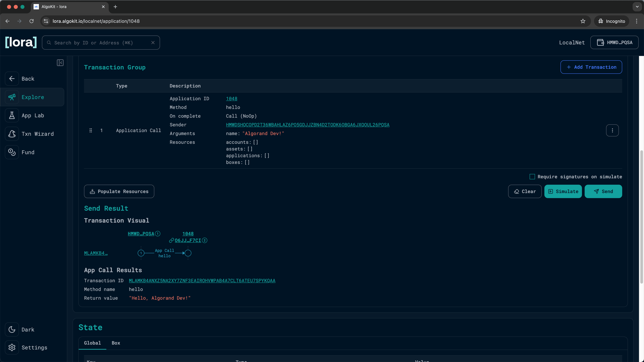
Task: Click the [lora] logo
Action: (x=21, y=42)
